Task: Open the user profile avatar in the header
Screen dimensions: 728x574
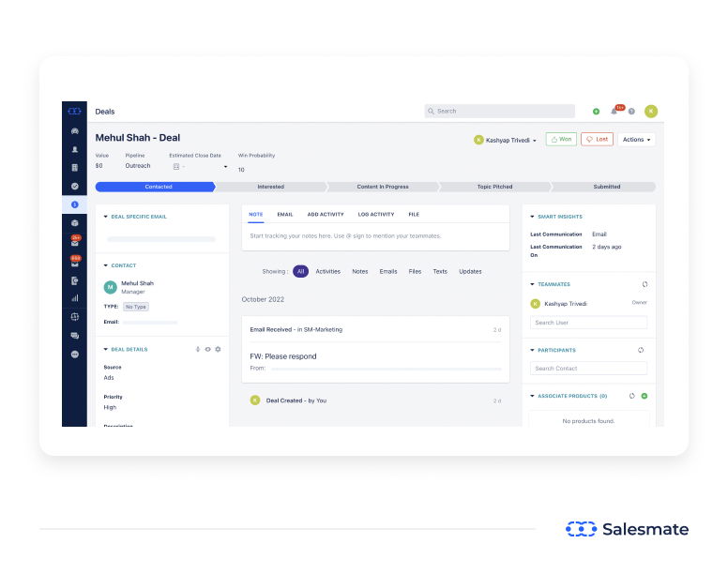Action: click(651, 112)
